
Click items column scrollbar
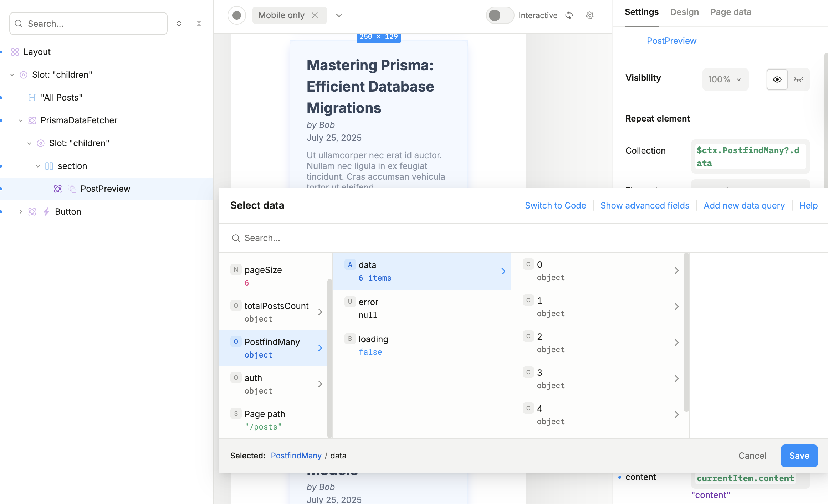tap(686, 332)
